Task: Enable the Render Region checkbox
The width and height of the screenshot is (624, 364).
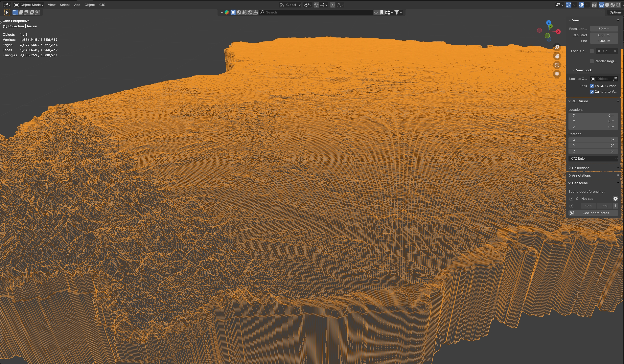Action: coord(592,61)
